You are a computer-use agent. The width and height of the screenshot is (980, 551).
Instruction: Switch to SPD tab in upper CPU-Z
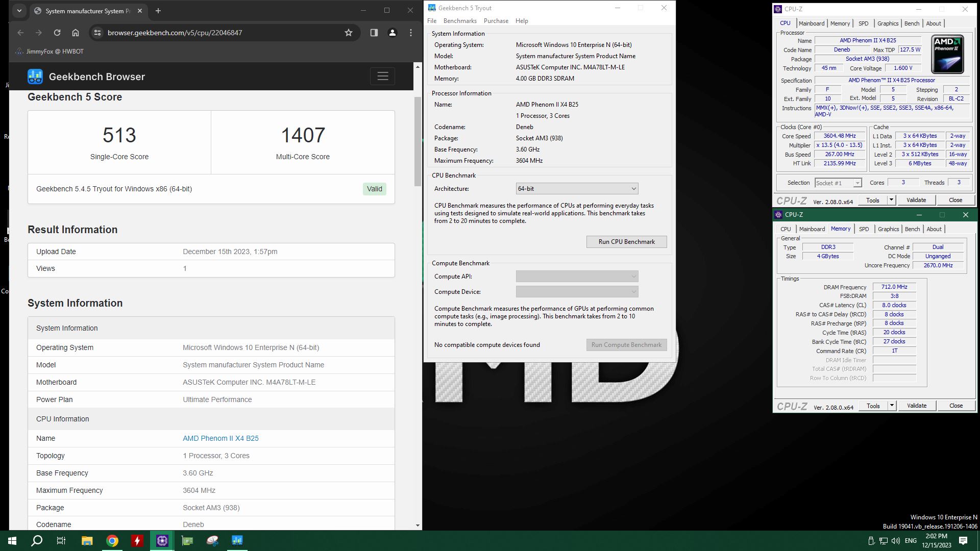tap(863, 23)
